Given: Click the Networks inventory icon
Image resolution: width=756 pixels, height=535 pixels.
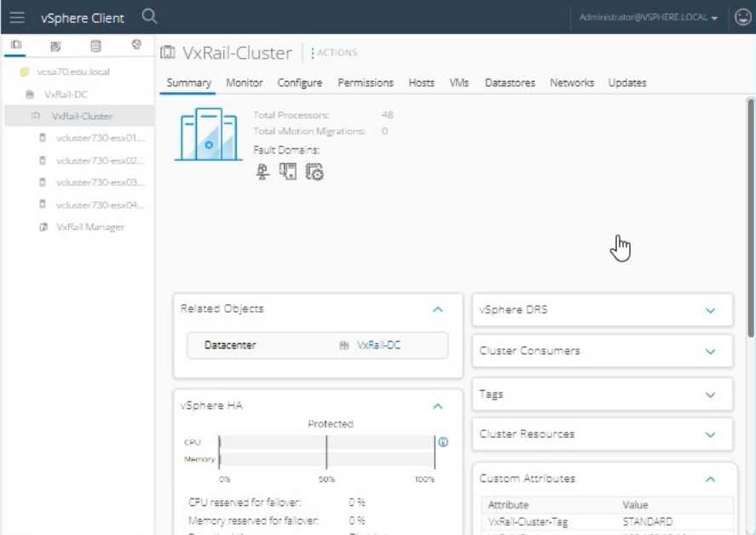Looking at the screenshot, I should pyautogui.click(x=136, y=45).
